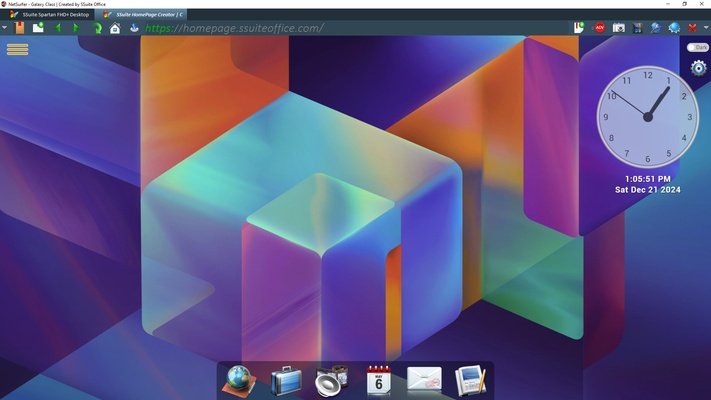
Task: Open the document editor dock icon
Action: tap(470, 380)
